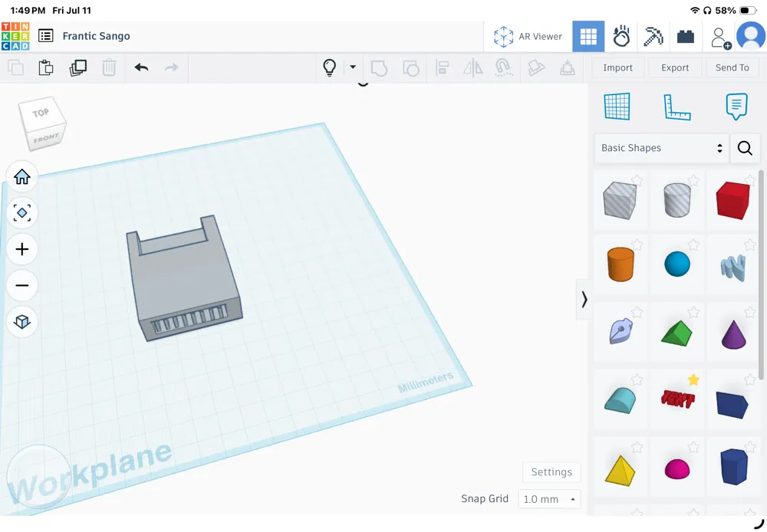Select the Mirror tool

tap(473, 67)
